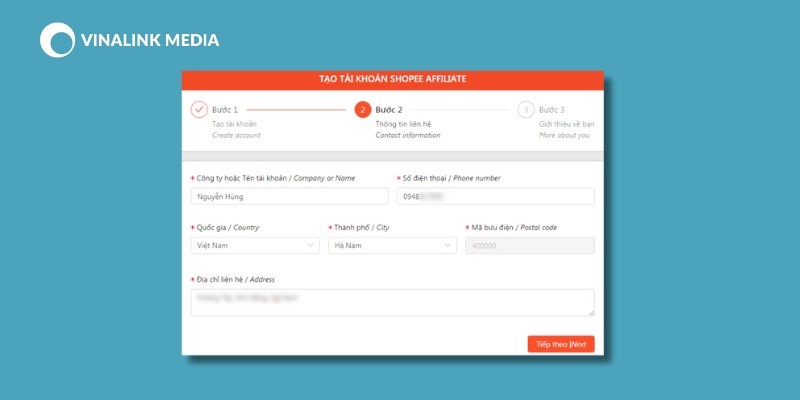
Task: Click the Postal code field showing 400000
Action: tap(530, 245)
